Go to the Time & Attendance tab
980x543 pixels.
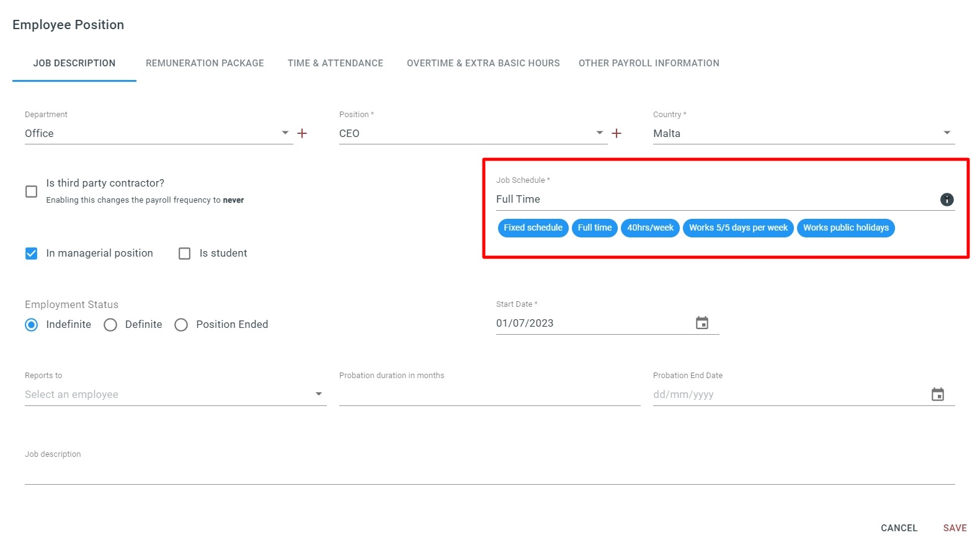click(x=336, y=63)
